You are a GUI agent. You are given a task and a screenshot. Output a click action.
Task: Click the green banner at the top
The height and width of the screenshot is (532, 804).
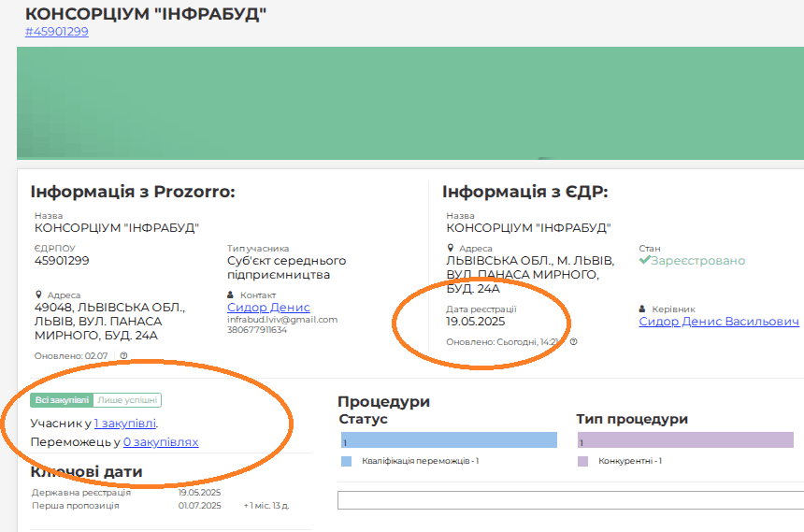point(409,103)
